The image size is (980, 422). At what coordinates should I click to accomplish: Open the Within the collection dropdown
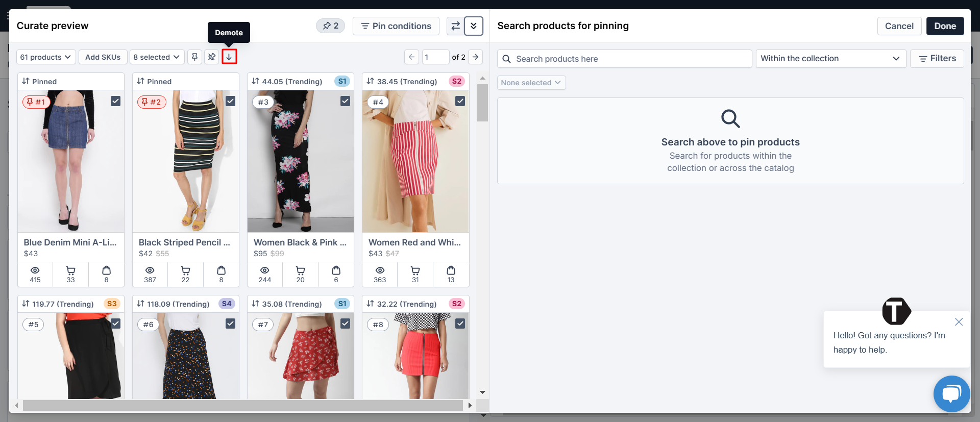pyautogui.click(x=831, y=59)
